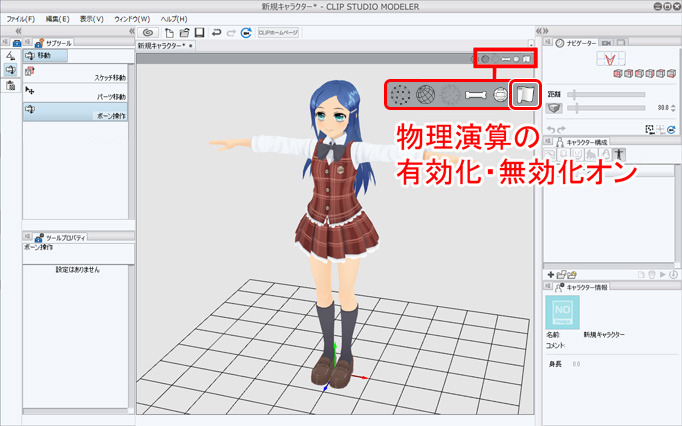Screen dimensions: 682x426
Task: Toggle physics flag icon in viewport top bar
Action: click(526, 59)
